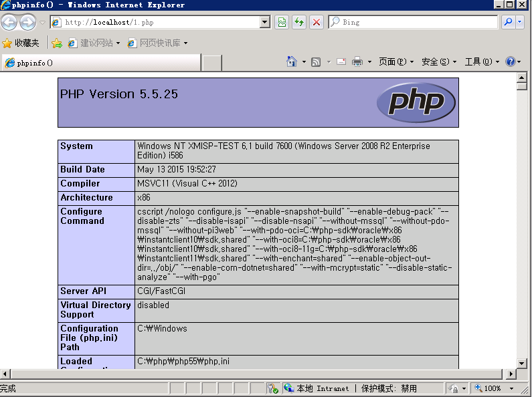
Task: Open the 页面 (Page) menu
Action: coord(392,61)
